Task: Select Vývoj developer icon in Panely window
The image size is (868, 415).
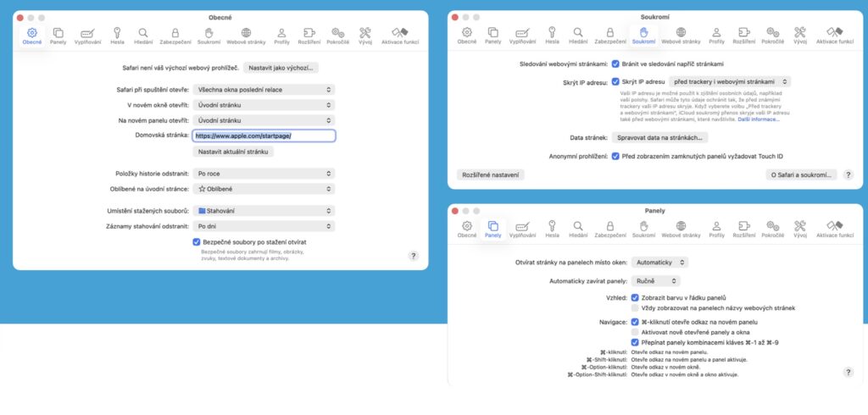Action: point(800,229)
